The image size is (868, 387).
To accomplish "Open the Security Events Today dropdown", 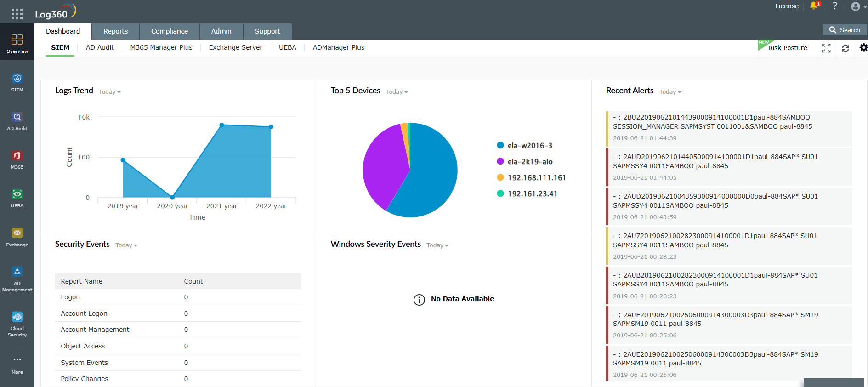I will click(x=126, y=245).
